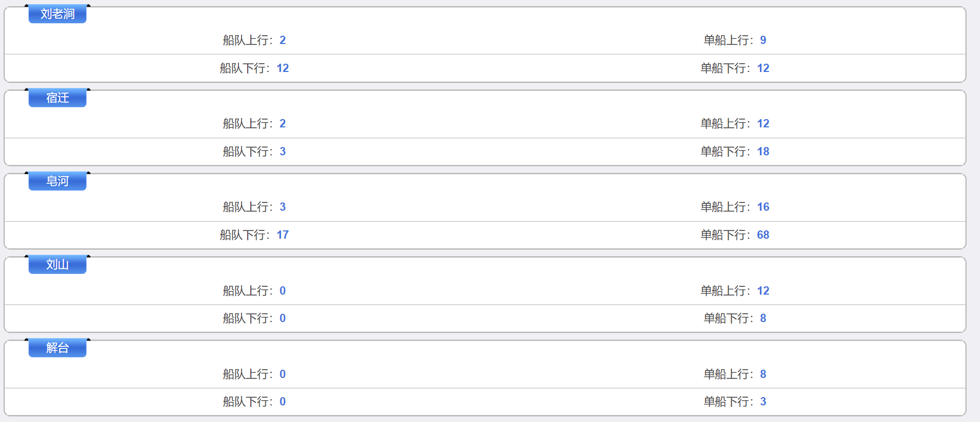The image size is (980, 422).
Task: Click 解台 单船下行 value 3
Action: pos(763,402)
